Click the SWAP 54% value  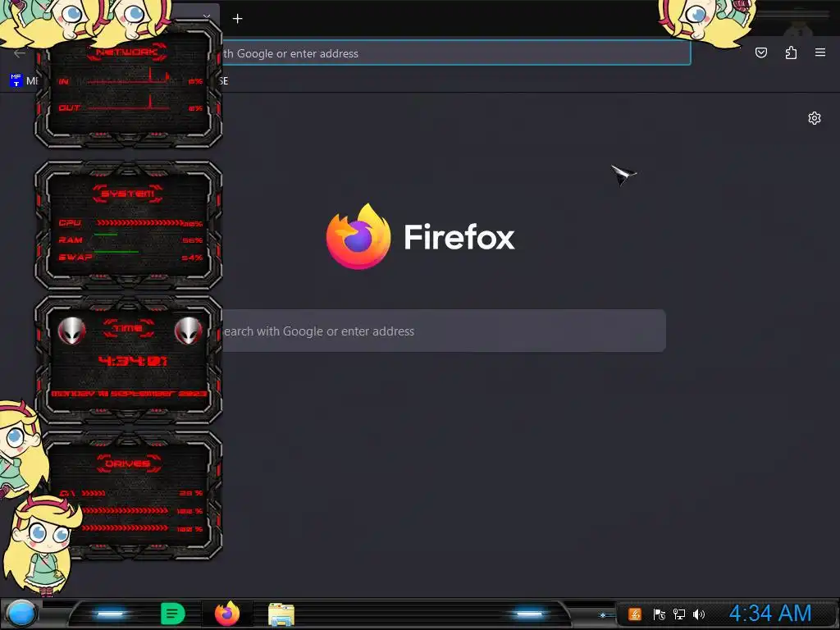click(x=192, y=258)
